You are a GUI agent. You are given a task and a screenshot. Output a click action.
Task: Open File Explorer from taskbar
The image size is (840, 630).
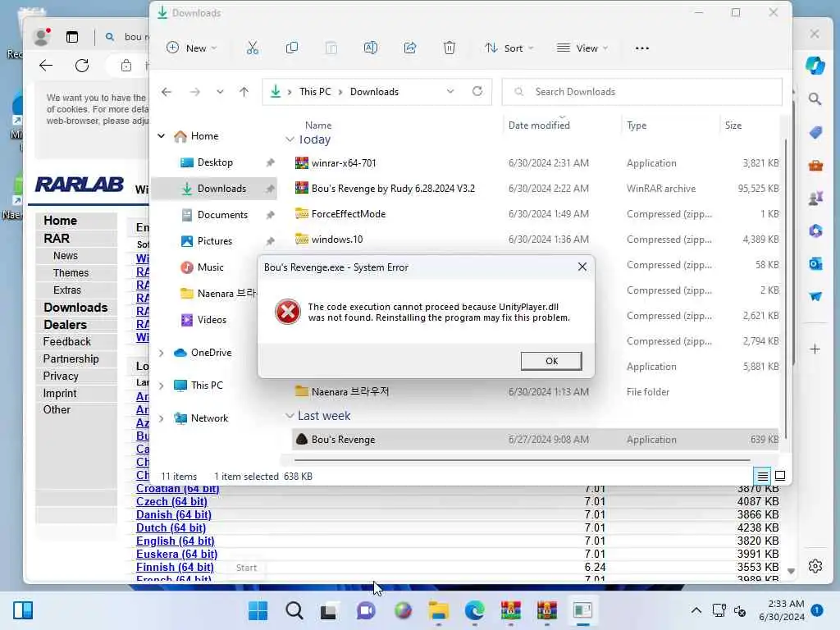[438, 610]
